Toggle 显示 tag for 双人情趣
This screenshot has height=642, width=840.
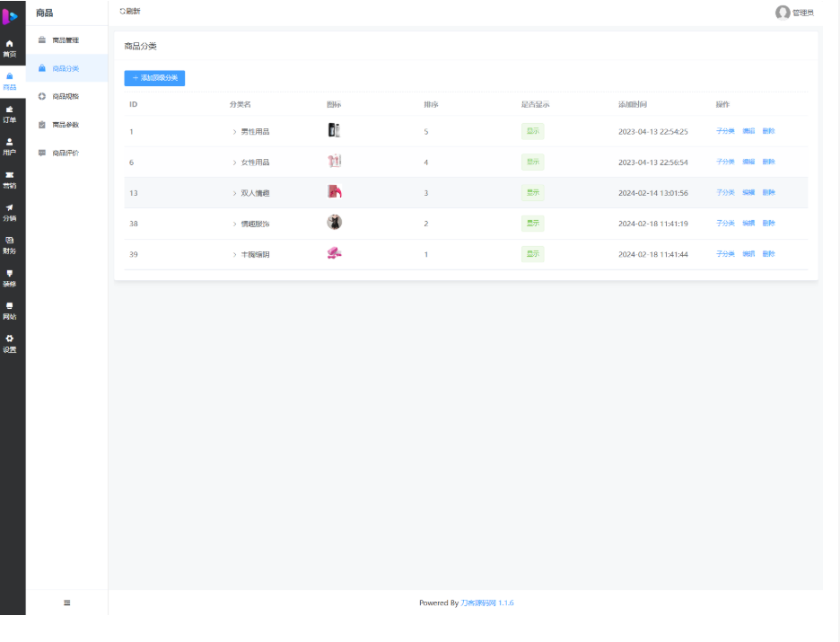click(532, 192)
